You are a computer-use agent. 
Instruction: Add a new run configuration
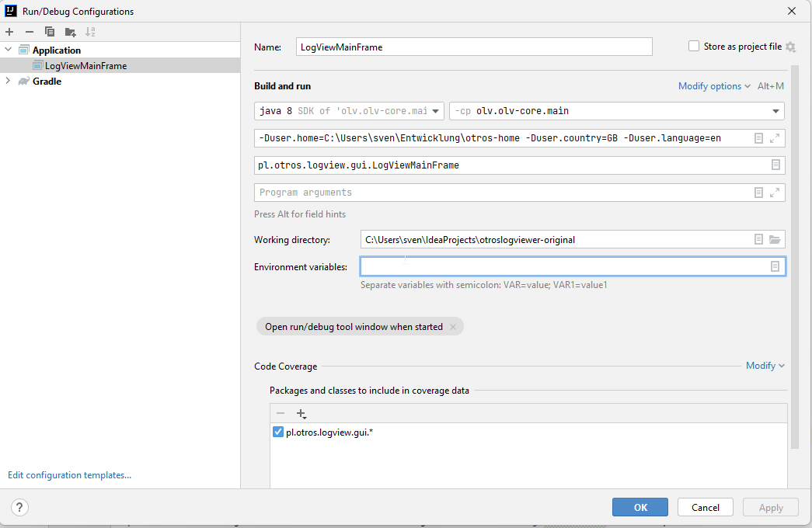9,31
